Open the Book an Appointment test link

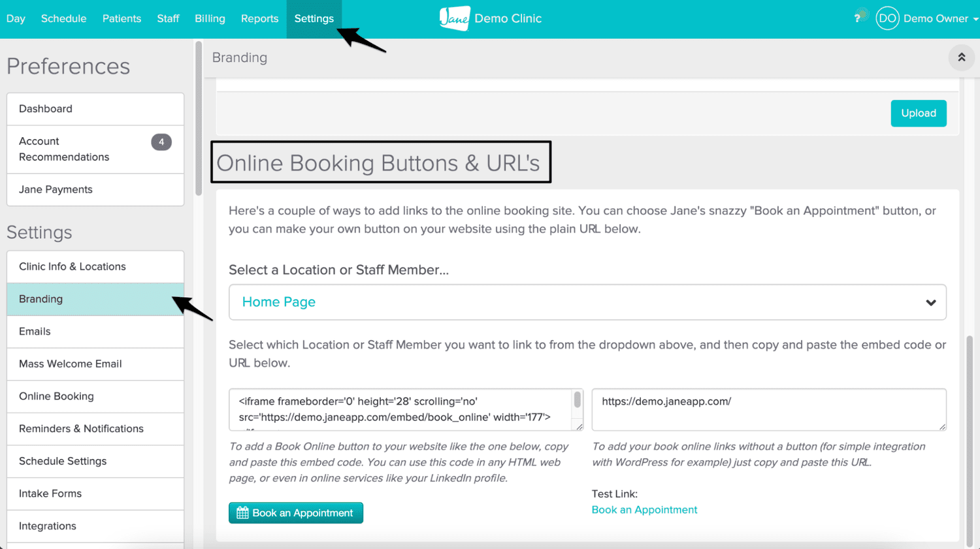pyautogui.click(x=644, y=510)
